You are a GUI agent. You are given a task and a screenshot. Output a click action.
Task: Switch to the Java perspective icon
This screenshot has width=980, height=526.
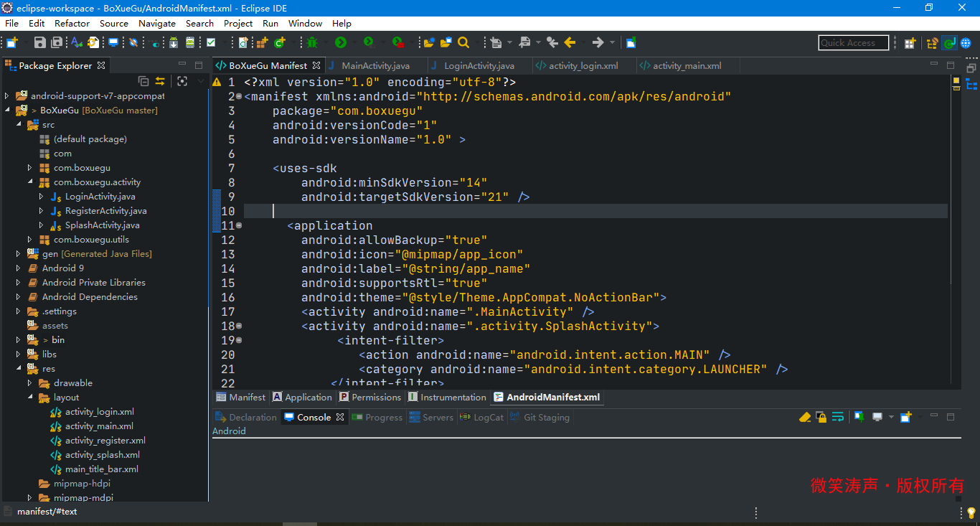(949, 43)
